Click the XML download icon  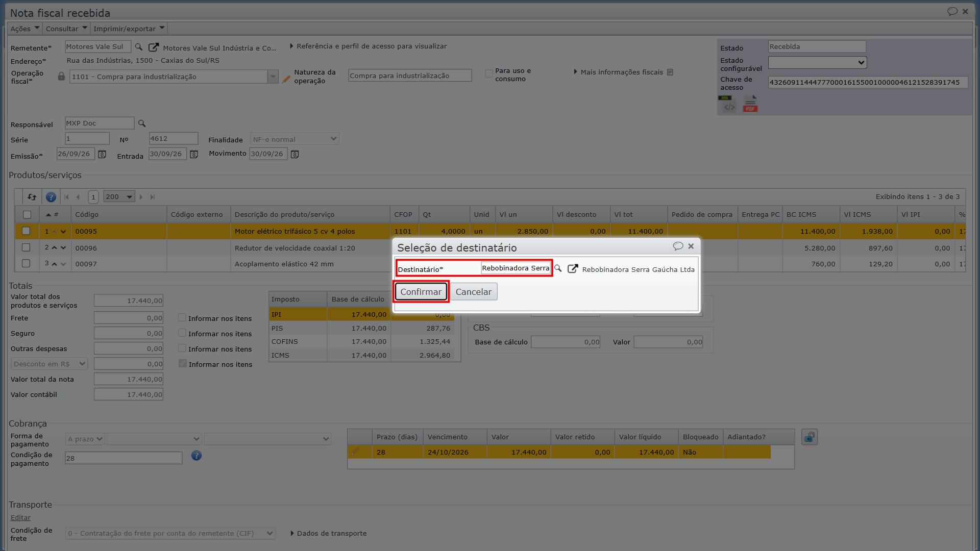727,104
